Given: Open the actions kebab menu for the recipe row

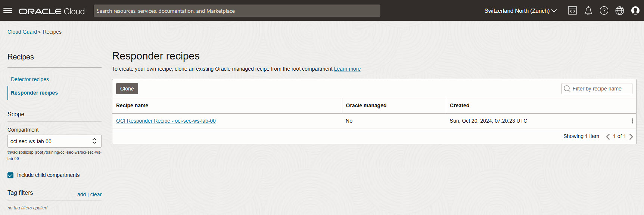Looking at the screenshot, I should coord(632,121).
